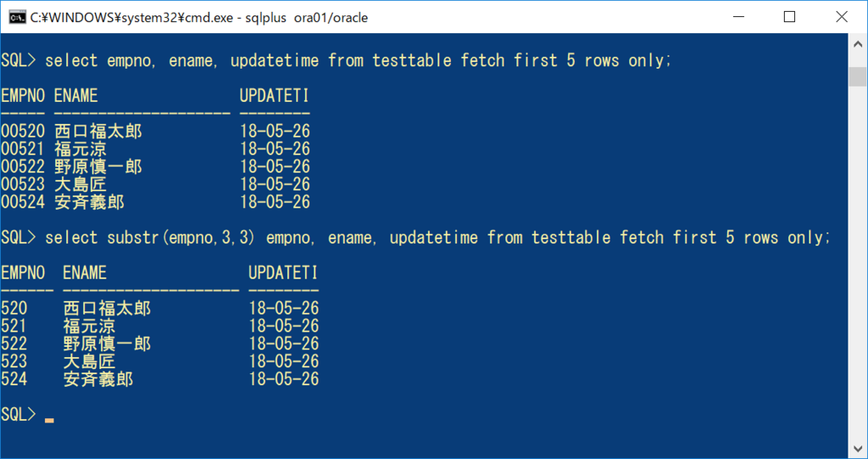Click the first UPDATETI column header
Viewport: 868px width, 459px height.
(274, 96)
